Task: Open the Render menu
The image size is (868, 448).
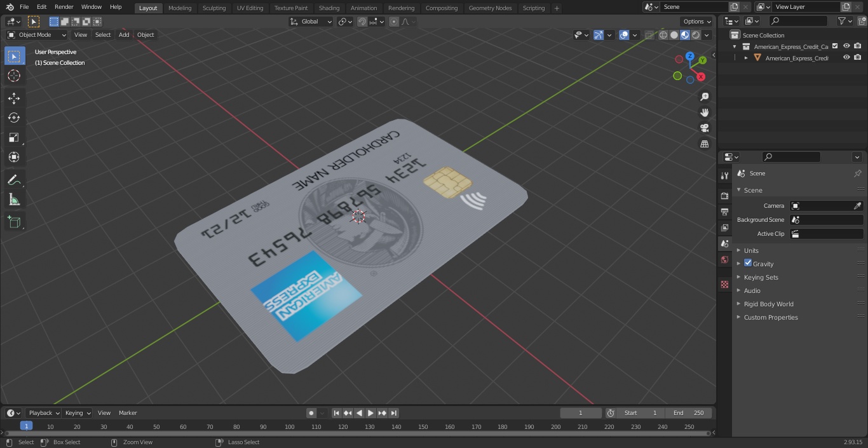Action: point(64,7)
